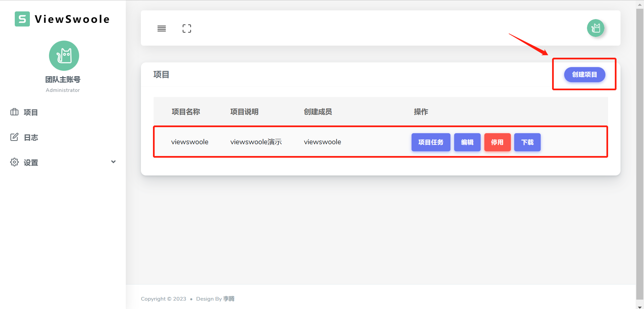
Task: Click the viewswoole creator member cell
Action: click(x=323, y=142)
